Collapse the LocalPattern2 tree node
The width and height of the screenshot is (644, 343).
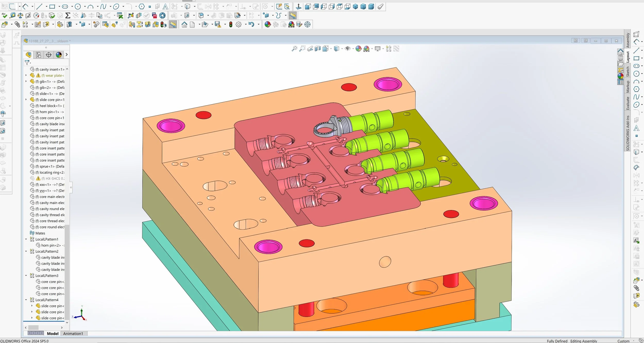click(x=26, y=251)
